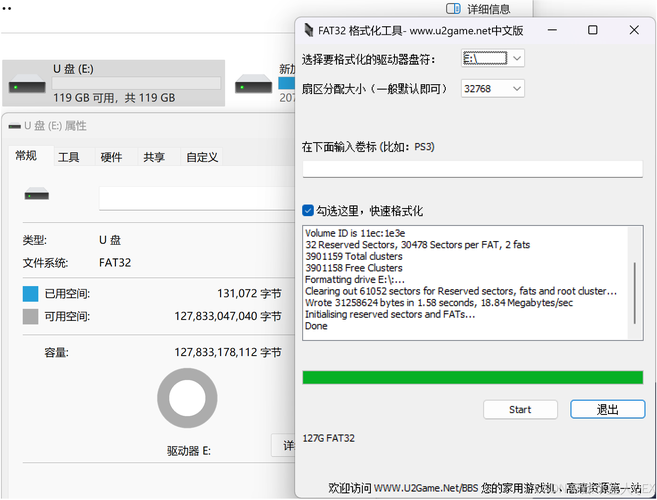
Task: Click the format log vertical scrollbar
Action: pyautogui.click(x=635, y=285)
